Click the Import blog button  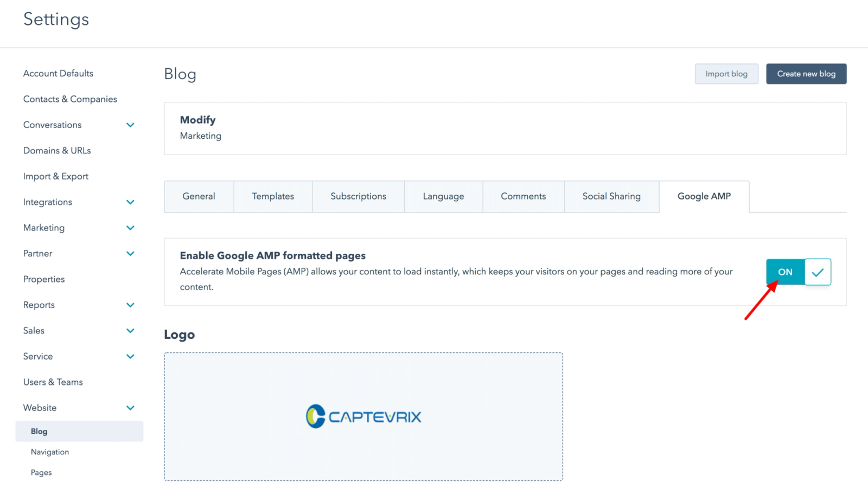(726, 74)
